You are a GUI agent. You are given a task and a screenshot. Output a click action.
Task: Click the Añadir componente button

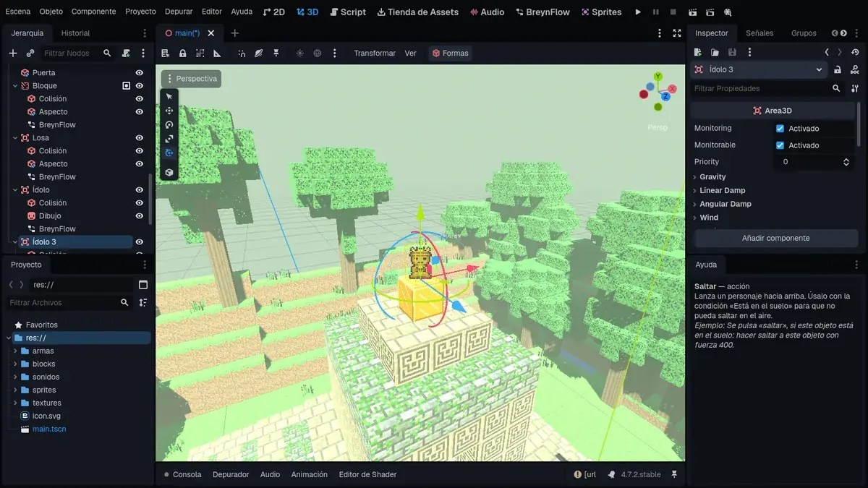[x=776, y=239]
